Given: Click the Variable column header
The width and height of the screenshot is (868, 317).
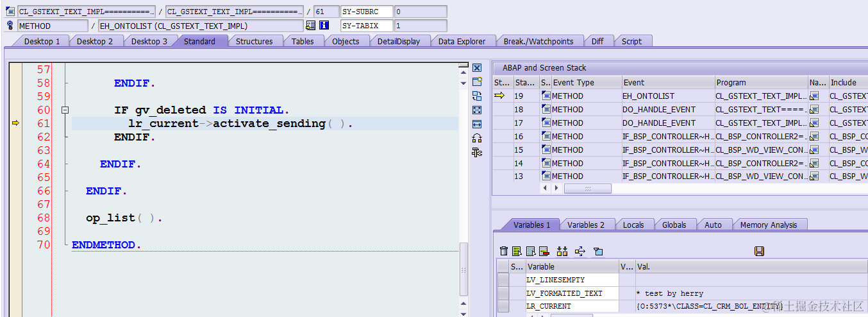Looking at the screenshot, I should (572, 266).
